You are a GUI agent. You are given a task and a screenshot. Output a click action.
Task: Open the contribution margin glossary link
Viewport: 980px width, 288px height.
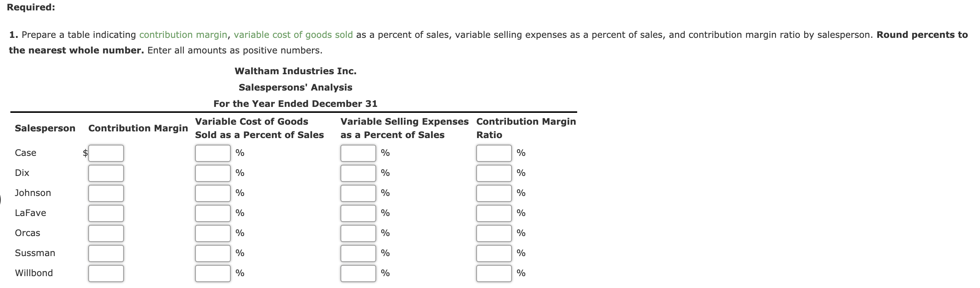[183, 35]
